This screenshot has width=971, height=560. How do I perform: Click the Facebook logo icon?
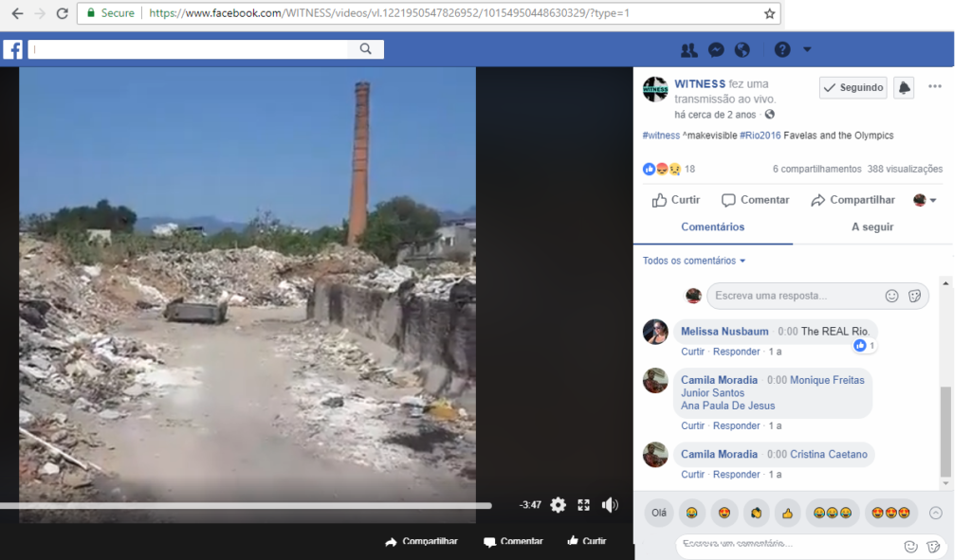click(13, 50)
